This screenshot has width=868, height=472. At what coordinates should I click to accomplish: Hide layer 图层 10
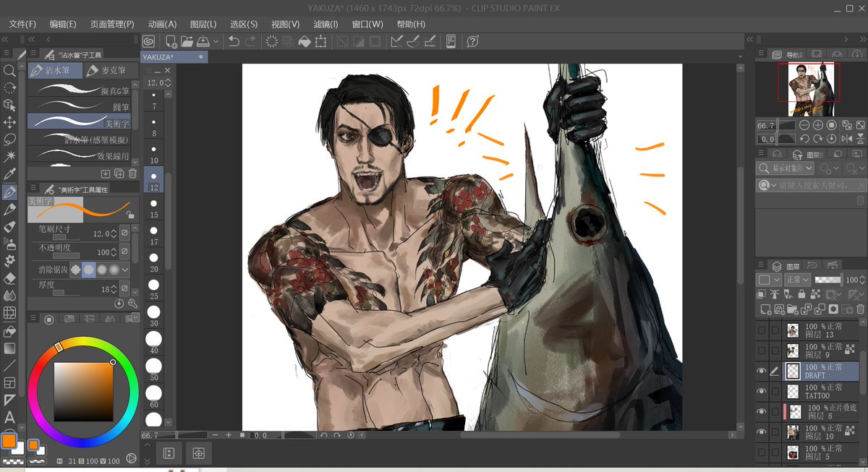coord(761,432)
